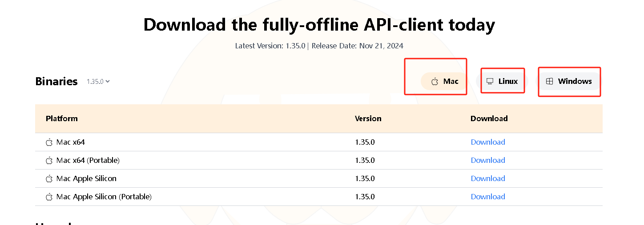Click the Download column header
The image size is (644, 225).
[489, 118]
